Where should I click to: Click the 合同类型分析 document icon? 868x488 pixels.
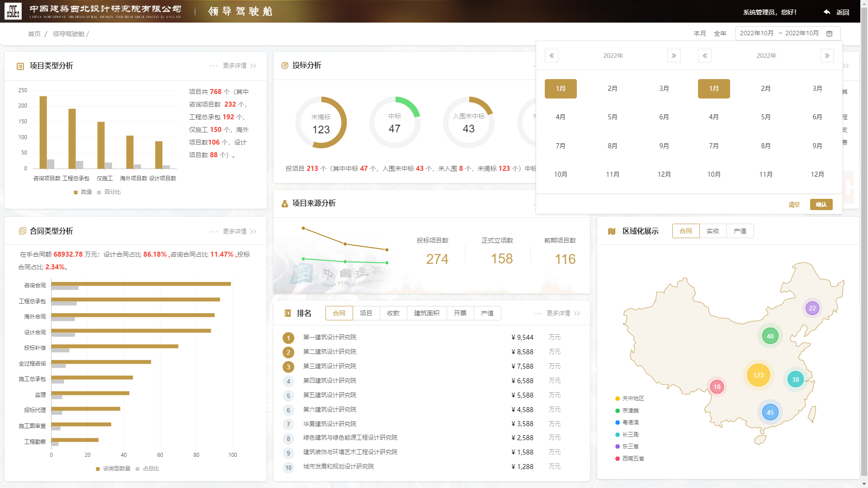(x=22, y=231)
